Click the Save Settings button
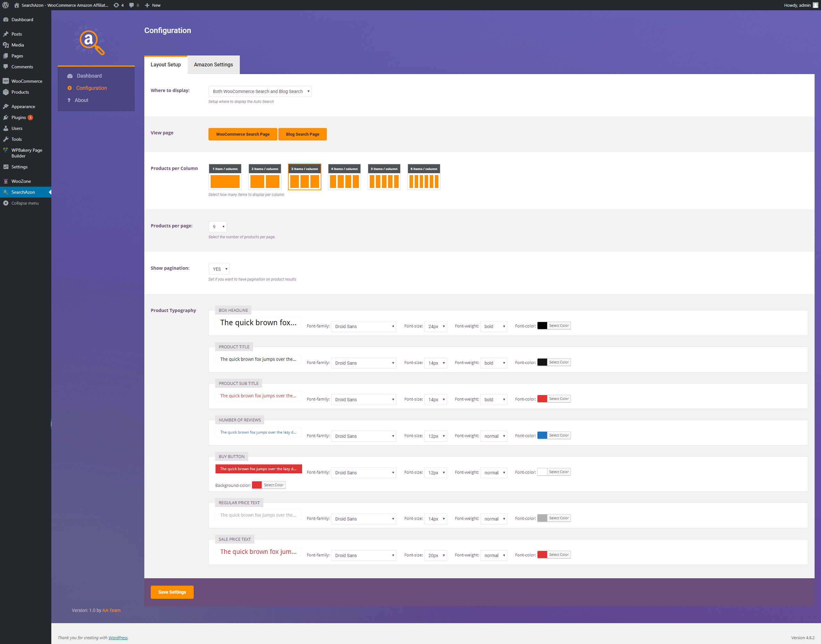The width and height of the screenshot is (821, 644). (x=172, y=592)
